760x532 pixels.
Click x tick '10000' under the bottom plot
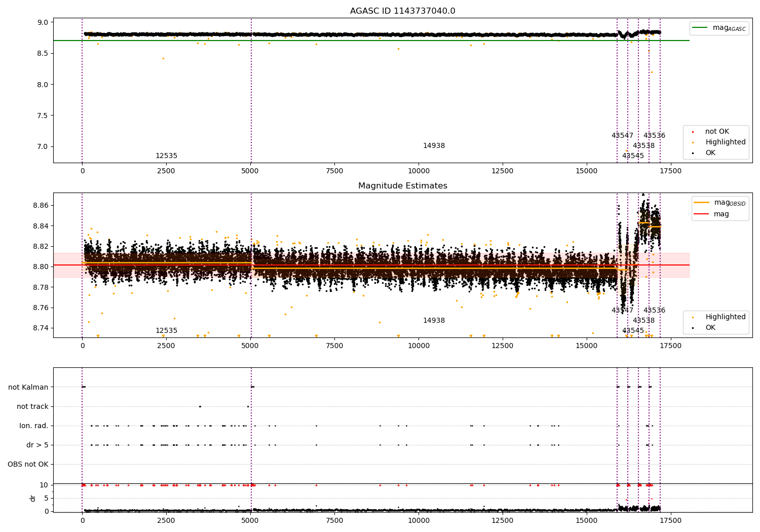click(418, 520)
